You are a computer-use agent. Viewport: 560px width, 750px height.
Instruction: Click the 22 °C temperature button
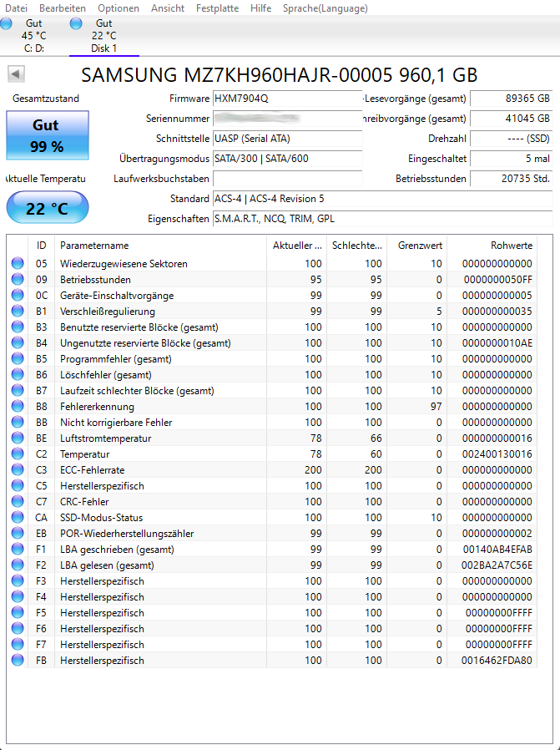pyautogui.click(x=48, y=208)
